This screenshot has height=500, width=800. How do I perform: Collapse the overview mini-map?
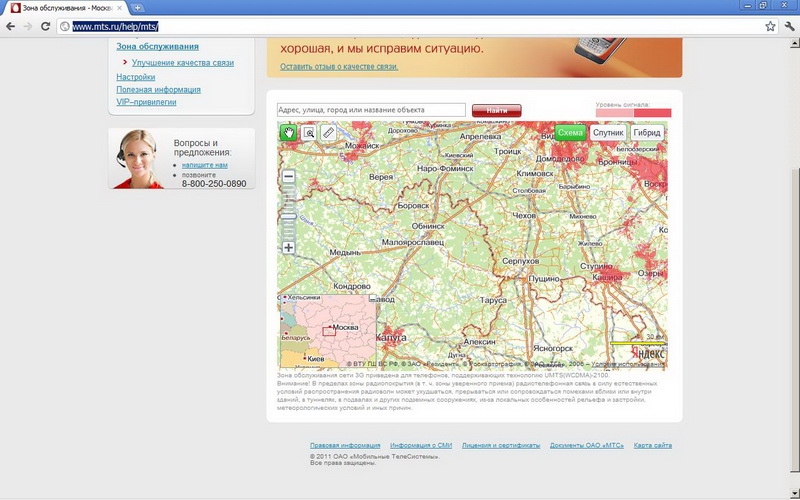(x=372, y=297)
